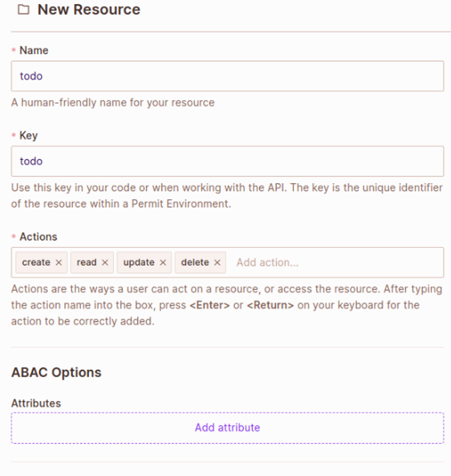Click the Name field label
Viewport: 451px width, 476px height.
(x=34, y=51)
